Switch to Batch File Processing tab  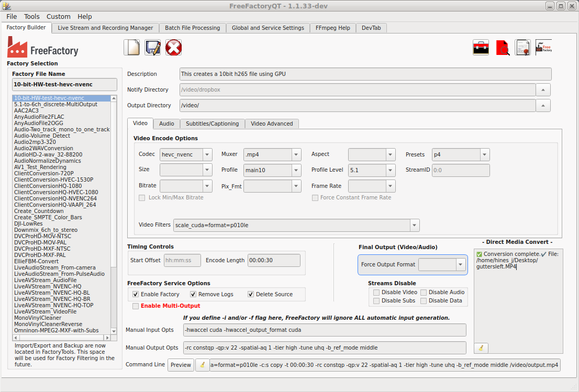point(192,28)
